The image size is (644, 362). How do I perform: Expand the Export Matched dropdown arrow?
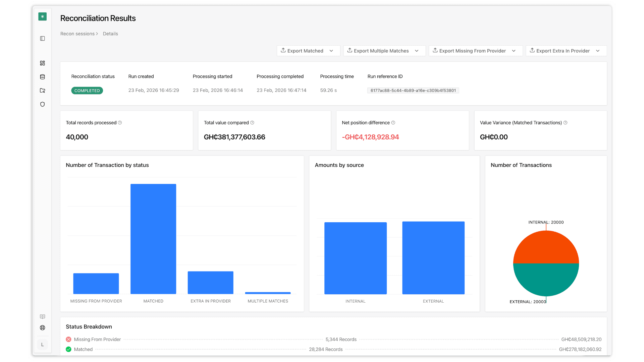331,51
